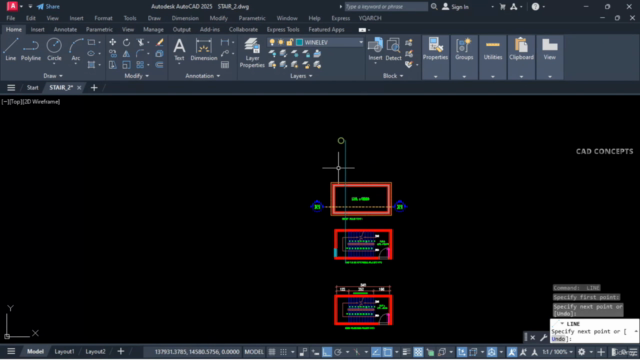The width and height of the screenshot is (640, 360).
Task: Click the Sign In button
Action: tap(456, 7)
